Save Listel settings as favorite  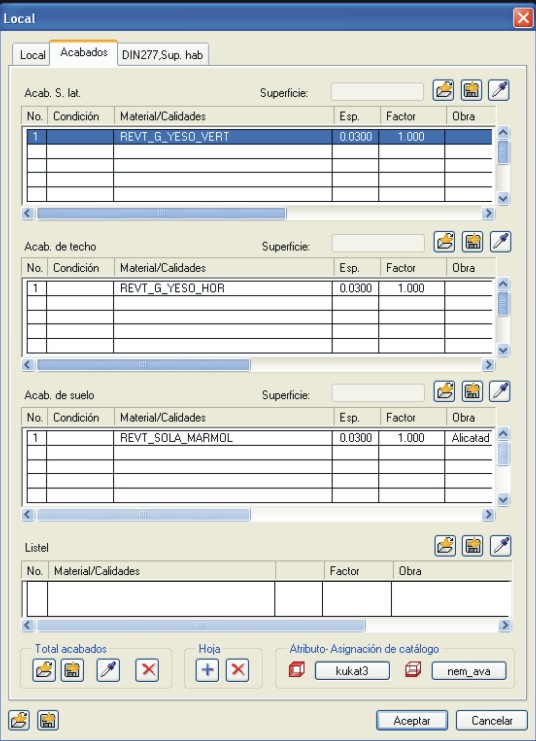(x=473, y=546)
